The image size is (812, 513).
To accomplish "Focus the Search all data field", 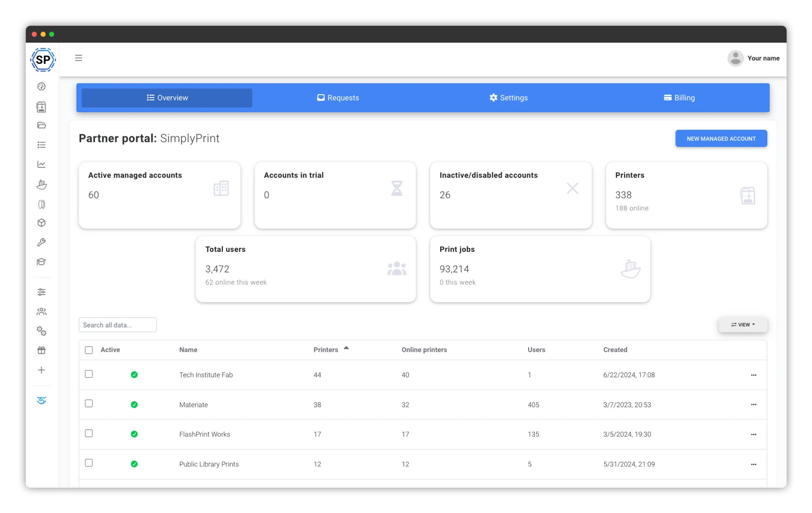I will (118, 325).
